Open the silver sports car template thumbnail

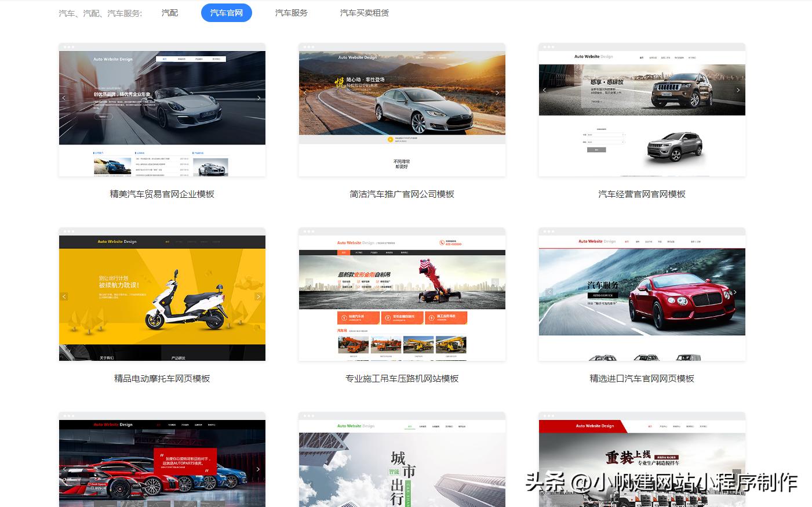162,110
